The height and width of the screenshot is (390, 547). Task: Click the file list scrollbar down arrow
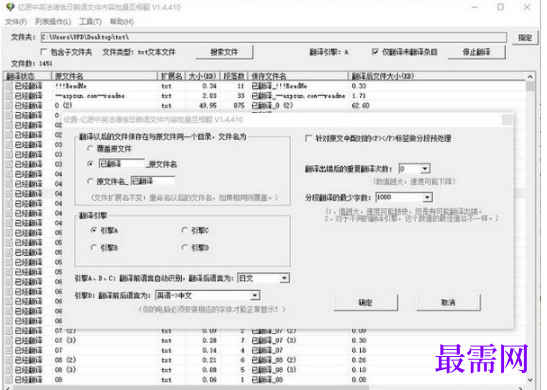point(530,380)
